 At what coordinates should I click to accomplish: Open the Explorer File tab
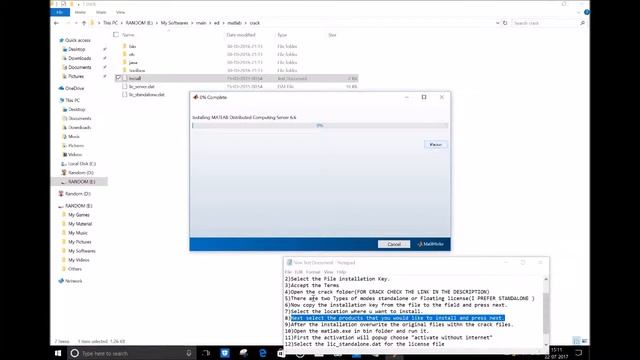click(60, 12)
